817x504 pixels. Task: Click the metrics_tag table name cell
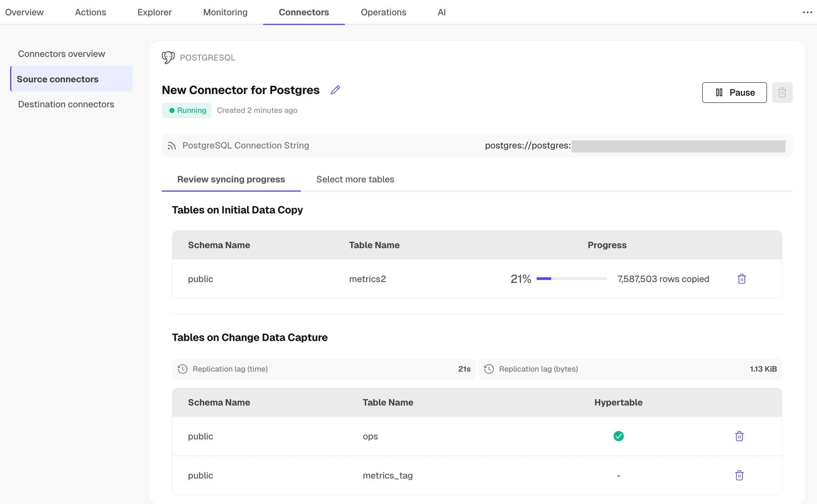coord(388,475)
